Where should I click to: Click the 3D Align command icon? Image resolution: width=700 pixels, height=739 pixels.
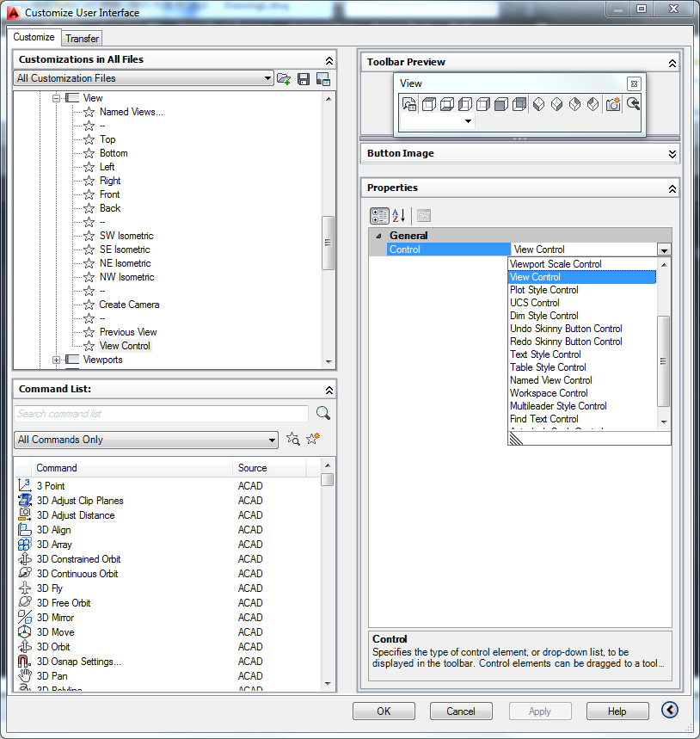(x=24, y=529)
